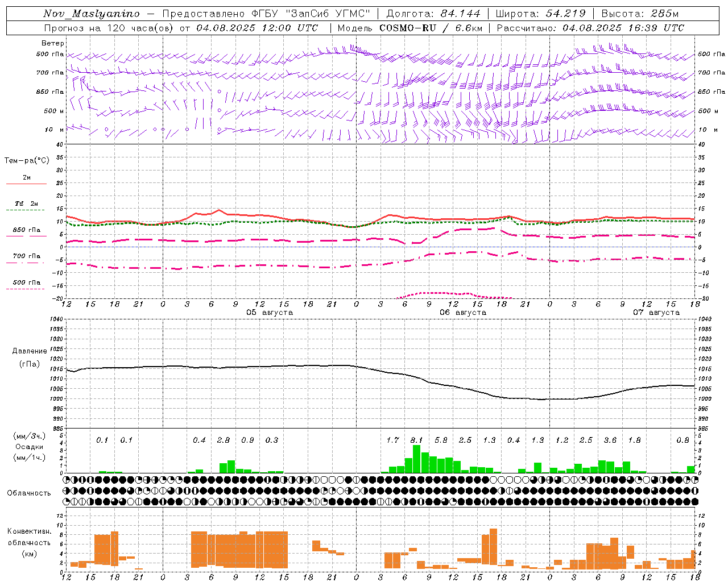
Task: Click the precipitation value 0.9
Action: pos(247,440)
